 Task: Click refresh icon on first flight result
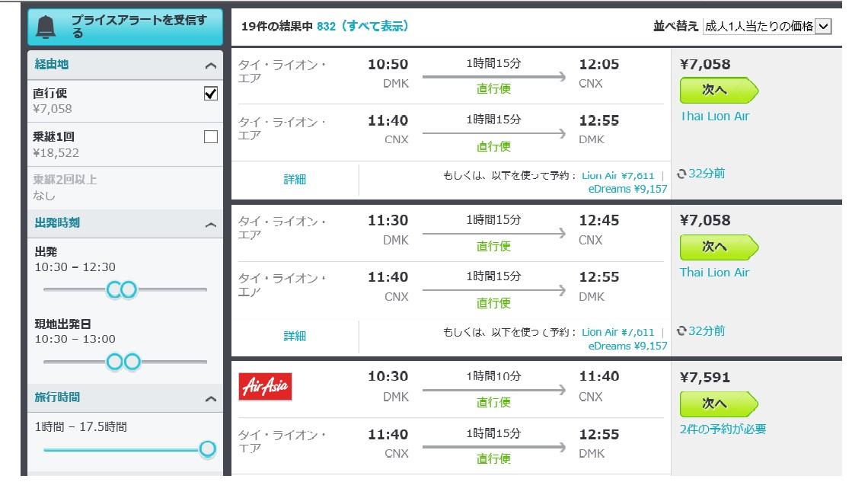[x=681, y=174]
